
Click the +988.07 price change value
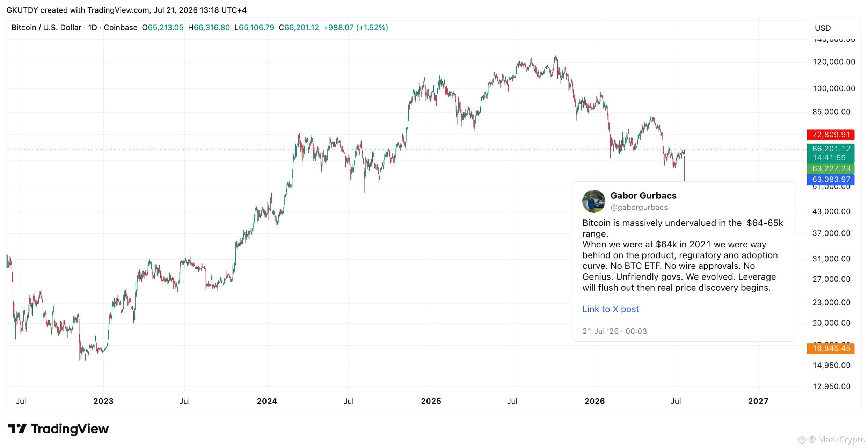tap(338, 27)
